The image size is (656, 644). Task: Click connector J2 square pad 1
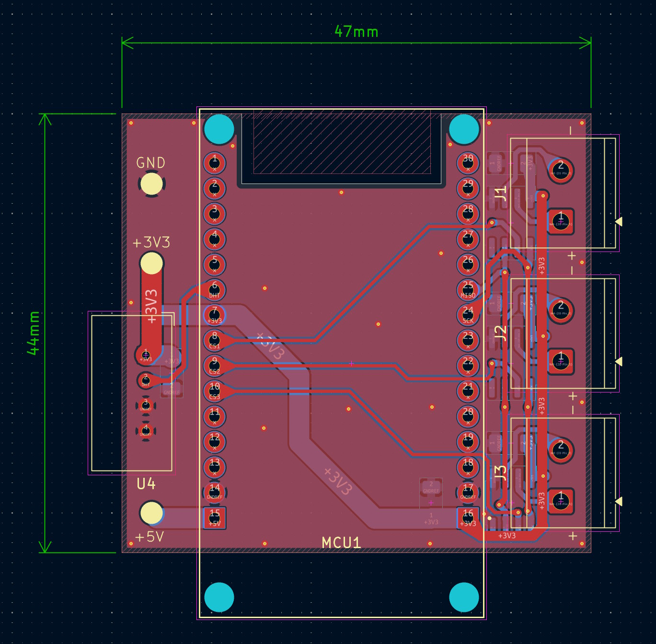[561, 361]
